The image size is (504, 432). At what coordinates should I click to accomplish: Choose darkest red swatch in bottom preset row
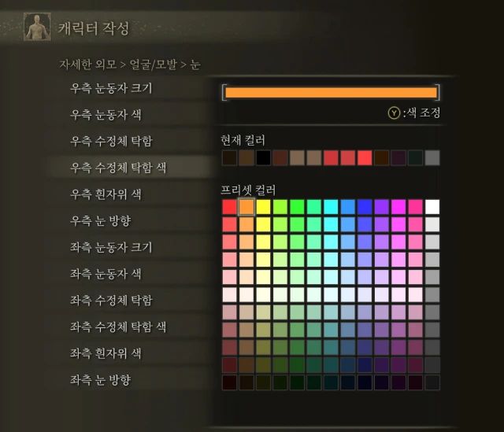tap(229, 382)
